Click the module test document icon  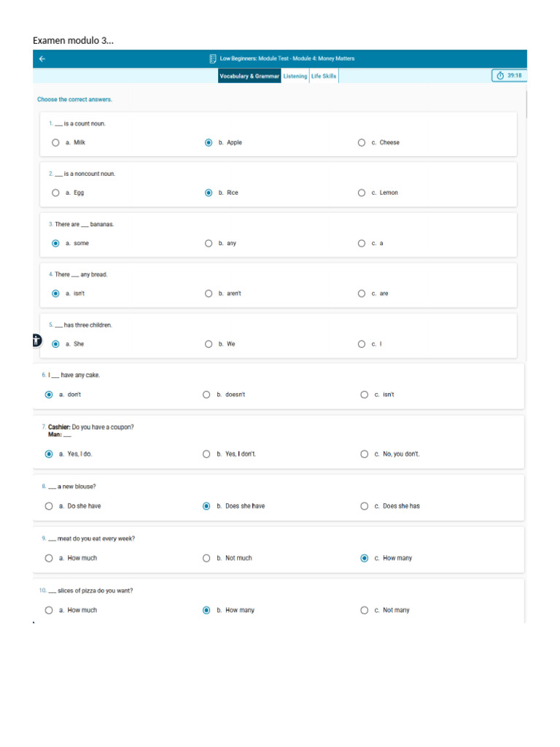tap(212, 59)
